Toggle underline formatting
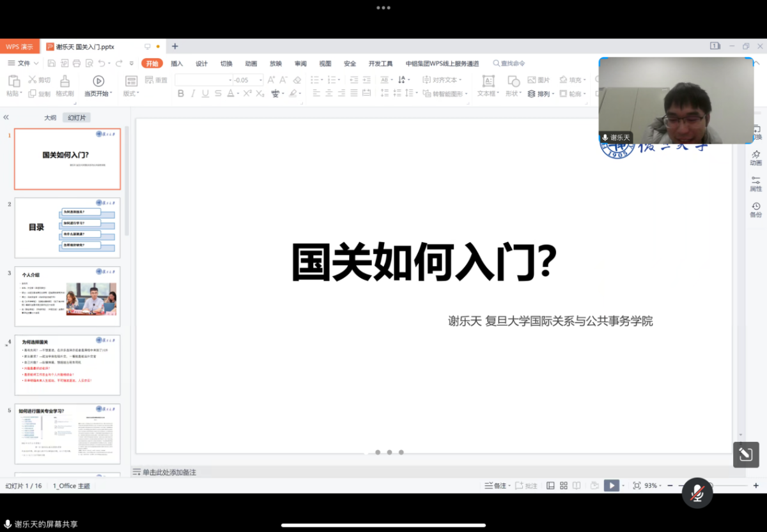The width and height of the screenshot is (767, 532). [205, 93]
